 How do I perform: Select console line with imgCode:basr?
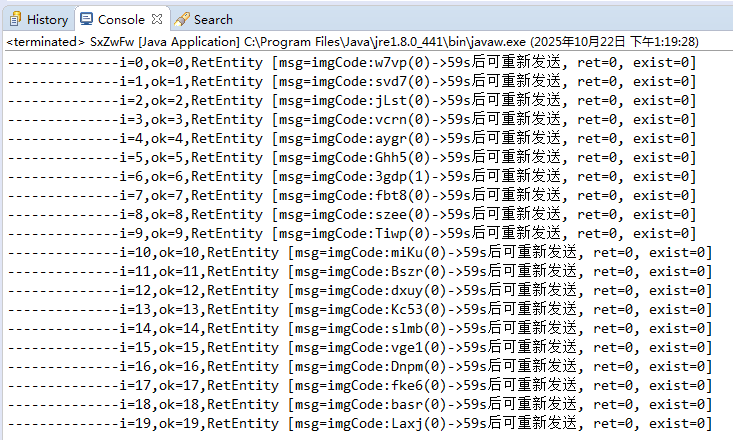tap(360, 404)
